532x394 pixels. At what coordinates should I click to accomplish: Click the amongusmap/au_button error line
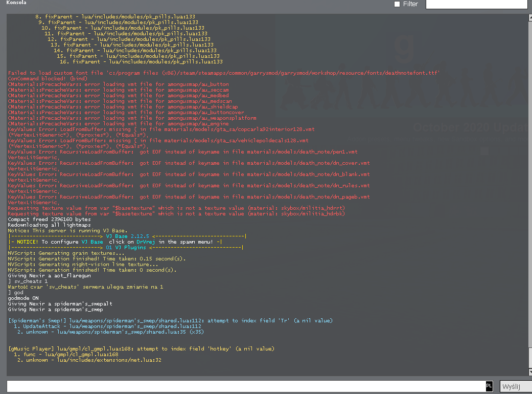pyautogui.click(x=118, y=84)
